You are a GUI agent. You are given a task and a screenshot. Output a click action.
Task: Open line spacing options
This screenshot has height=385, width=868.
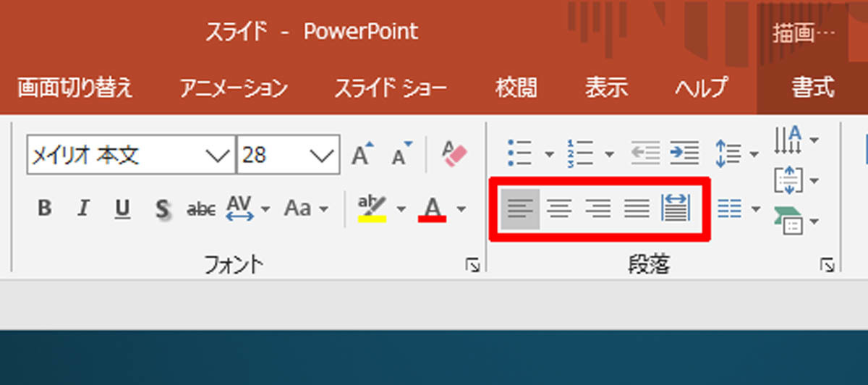point(729,153)
